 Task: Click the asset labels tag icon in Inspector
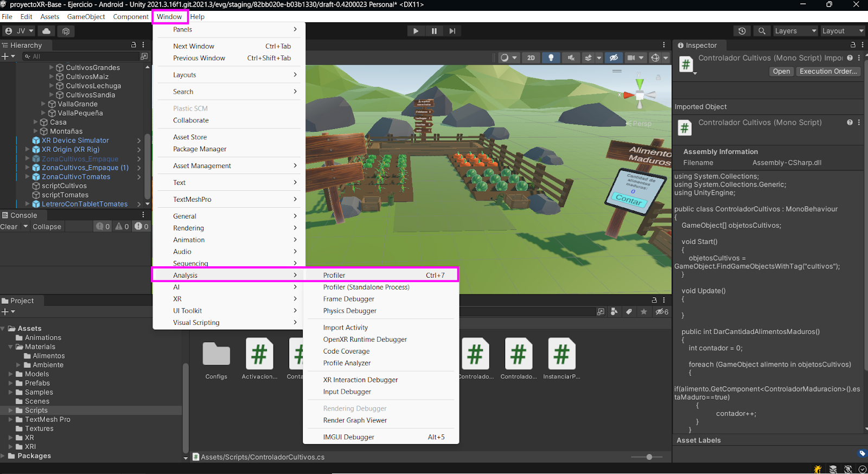pos(861,453)
